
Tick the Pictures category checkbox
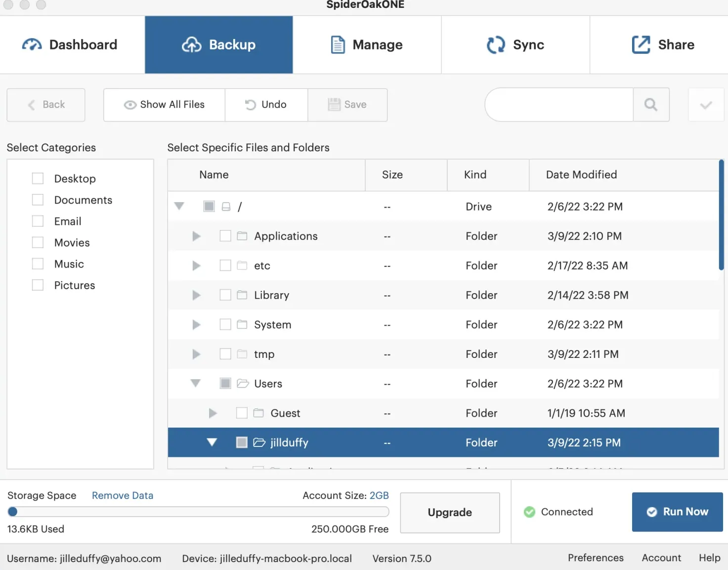point(38,285)
